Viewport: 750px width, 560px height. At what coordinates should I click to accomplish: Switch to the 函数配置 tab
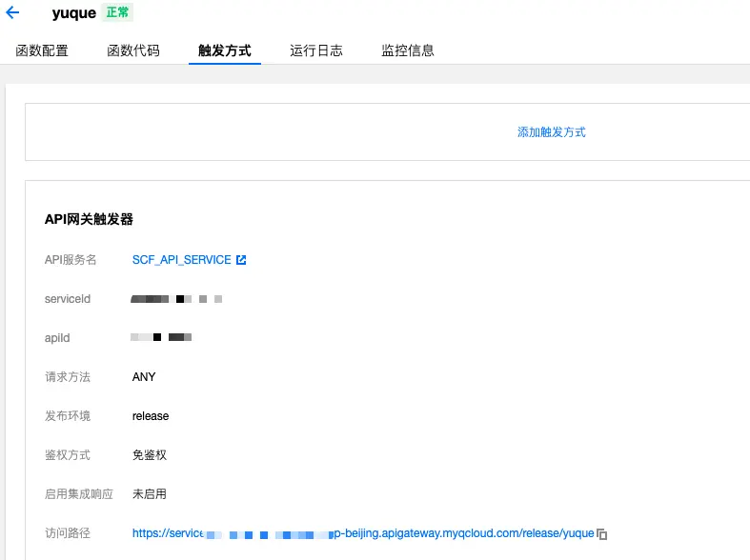click(42, 50)
